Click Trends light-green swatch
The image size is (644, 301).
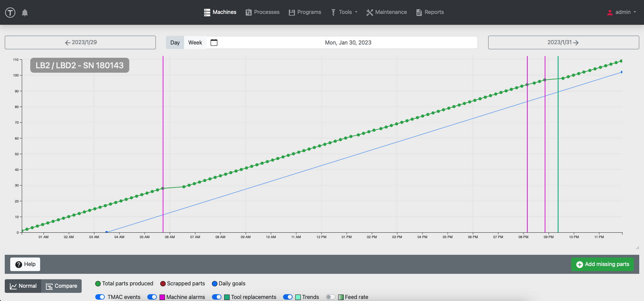[298, 297]
